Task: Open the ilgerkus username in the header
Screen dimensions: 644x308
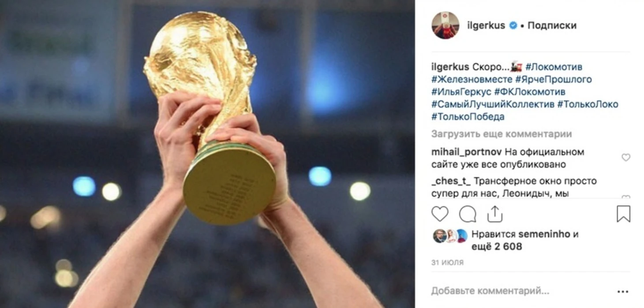Action: pos(486,26)
